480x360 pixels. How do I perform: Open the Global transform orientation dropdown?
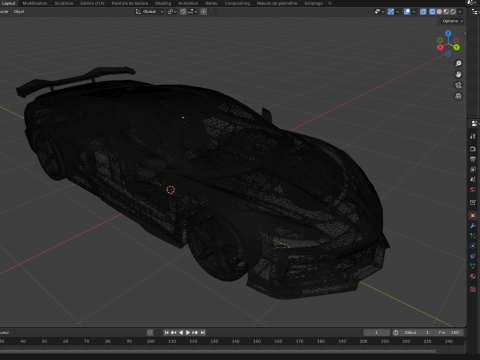coord(149,12)
